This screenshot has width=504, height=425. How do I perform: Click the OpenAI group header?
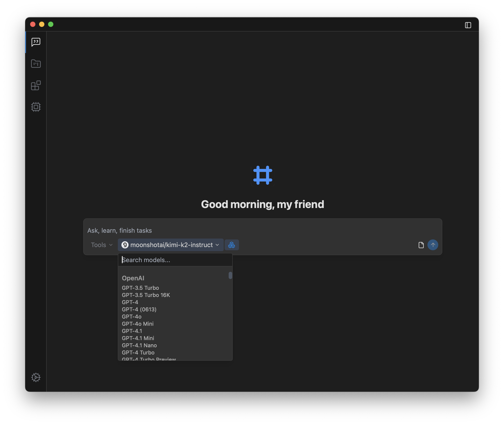[x=133, y=278]
